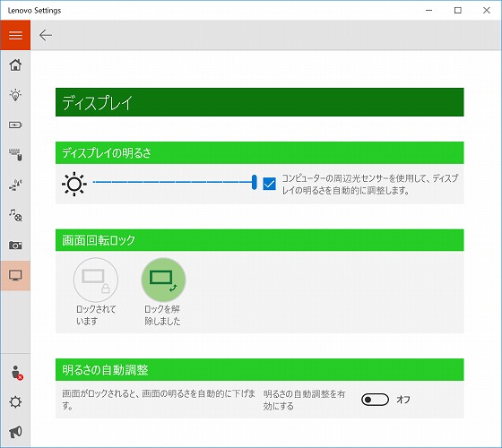The image size is (502, 448).
Task: Click the screen lock dimming description text
Action: [158, 400]
